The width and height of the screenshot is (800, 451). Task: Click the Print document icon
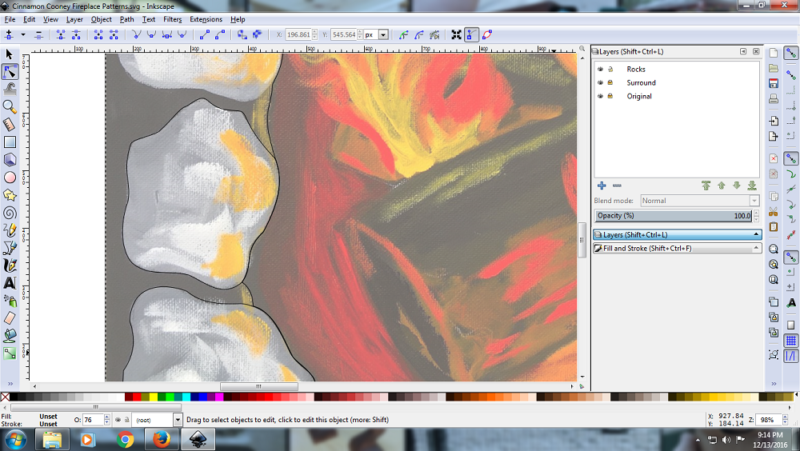click(x=773, y=98)
